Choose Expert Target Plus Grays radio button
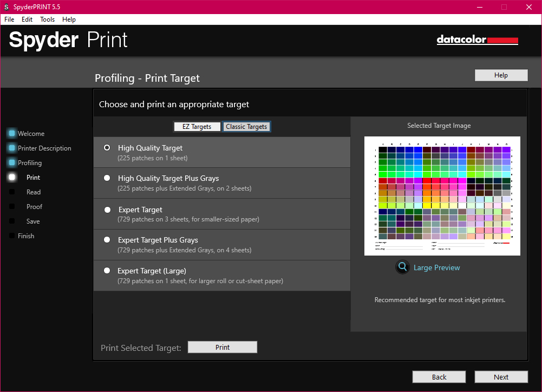The height and width of the screenshot is (392, 542). click(x=107, y=239)
